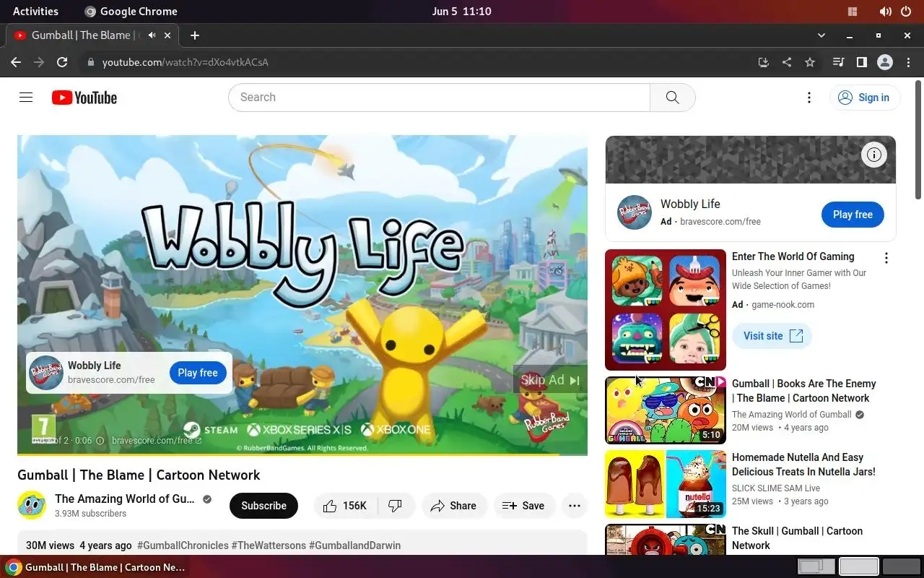Open power menu in top bar
Viewport: 924px width, 578px height.
[906, 11]
